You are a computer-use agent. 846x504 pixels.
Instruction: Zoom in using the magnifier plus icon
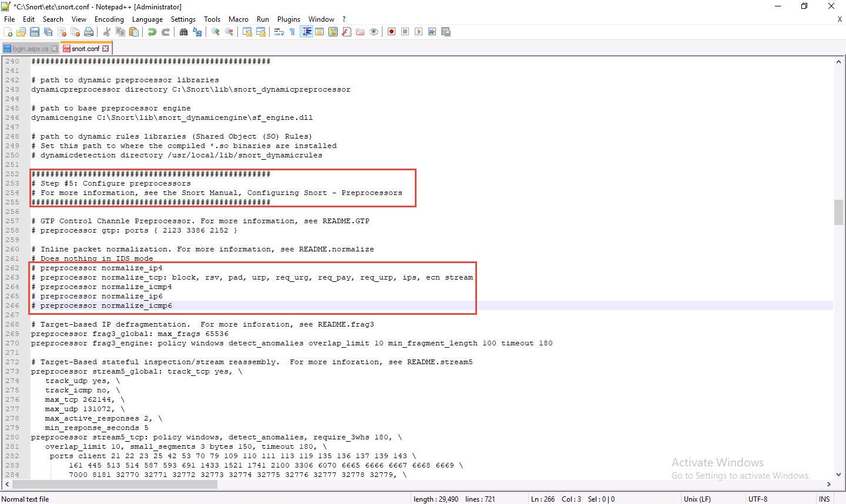pyautogui.click(x=216, y=32)
